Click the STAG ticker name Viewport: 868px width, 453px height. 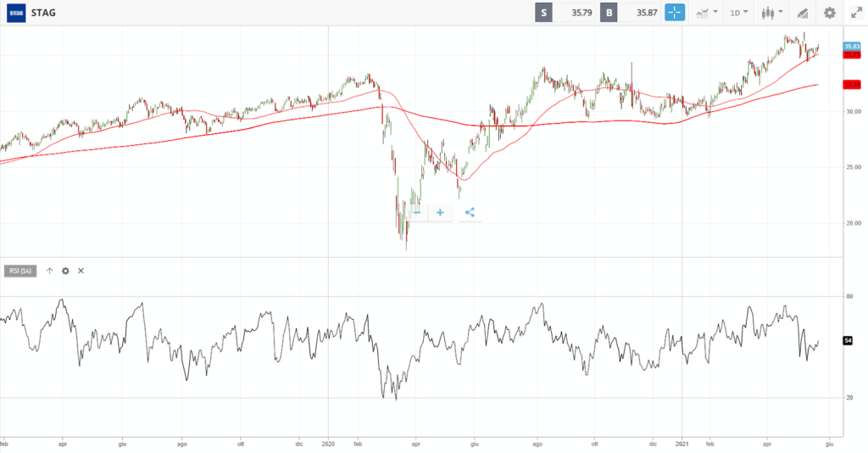point(43,13)
